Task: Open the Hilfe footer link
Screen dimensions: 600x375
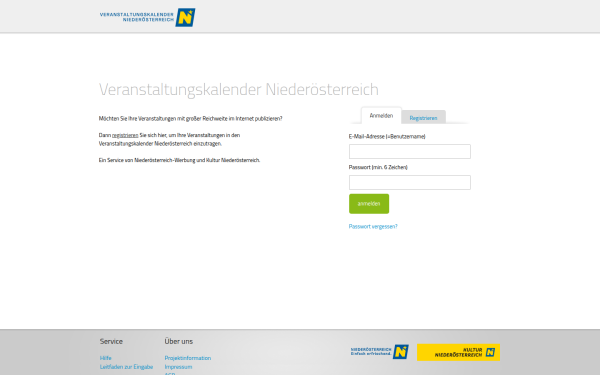Action: (106, 358)
